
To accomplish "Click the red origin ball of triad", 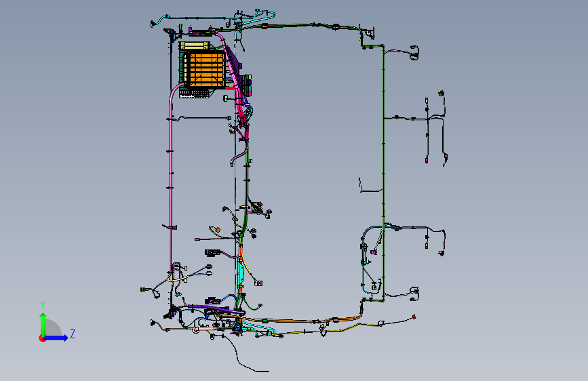I will pos(42,338).
